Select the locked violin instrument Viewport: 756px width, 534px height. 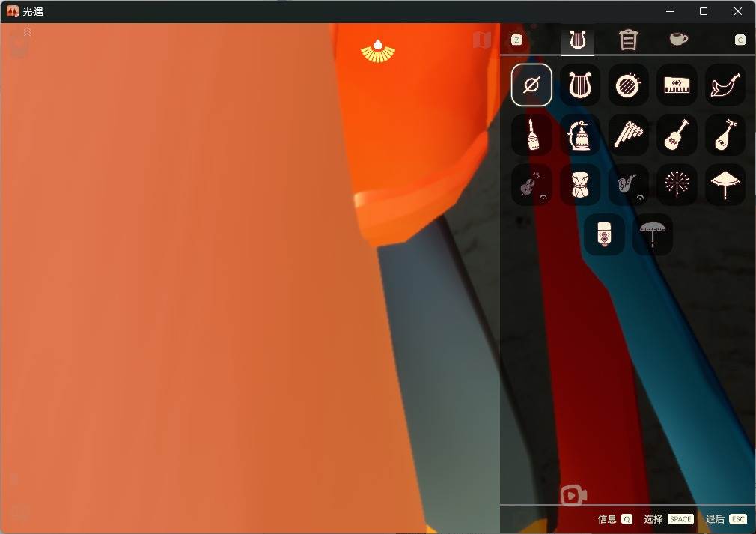tap(531, 184)
